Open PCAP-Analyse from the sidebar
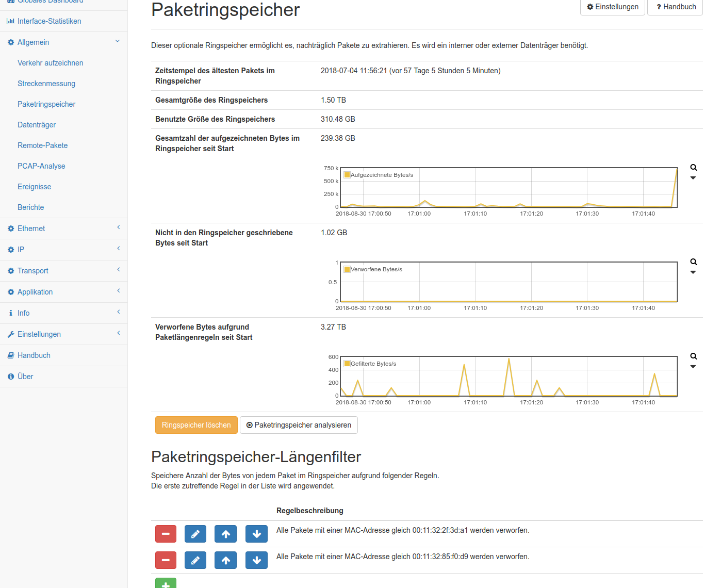 pos(41,166)
